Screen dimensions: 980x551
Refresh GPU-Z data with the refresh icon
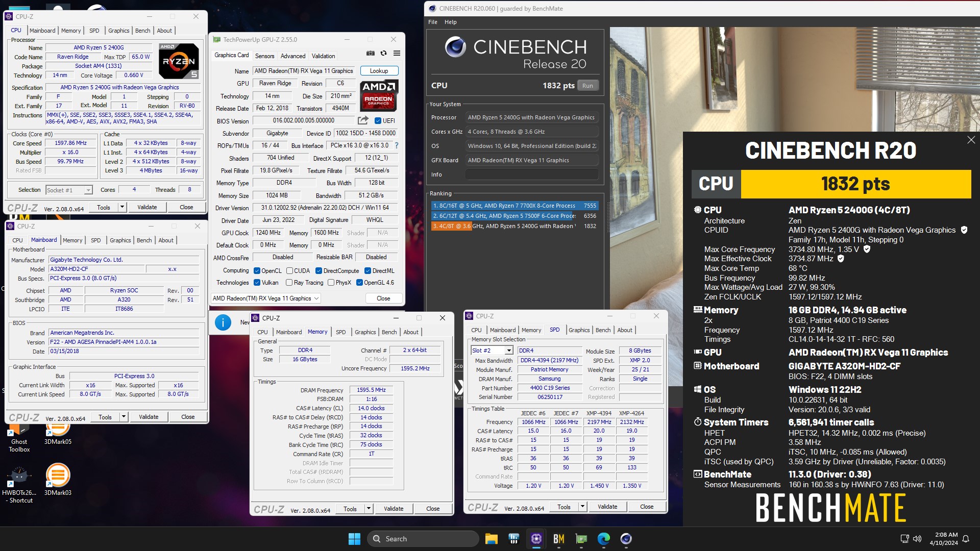pyautogui.click(x=383, y=53)
